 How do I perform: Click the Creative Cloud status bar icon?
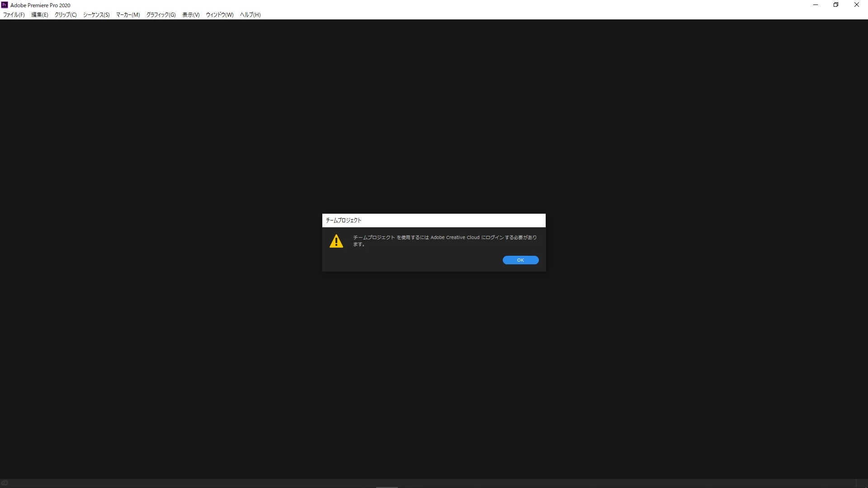5,483
